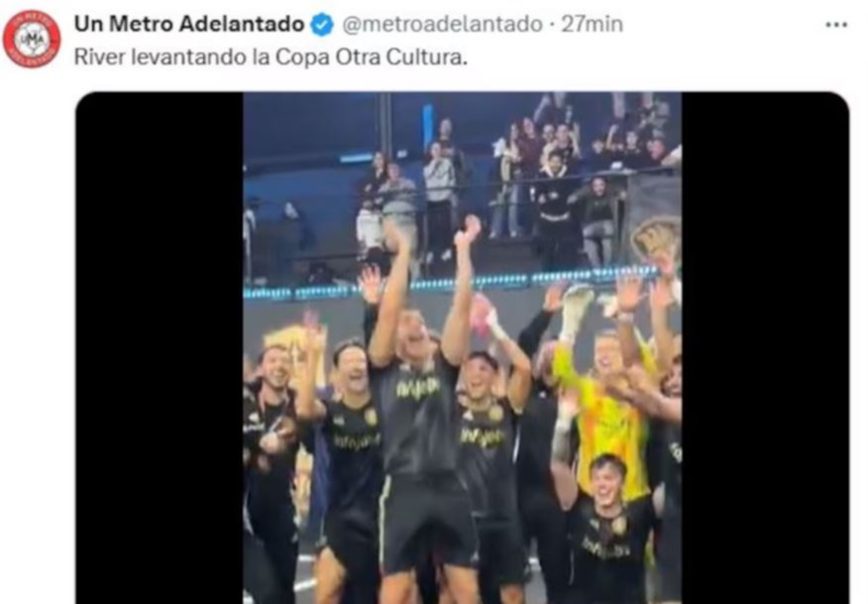
Task: Click the tweet text about Copa Otra Cultura
Action: point(271,57)
